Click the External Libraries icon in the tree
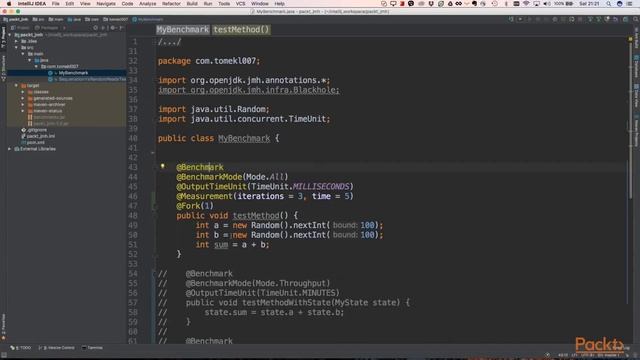Image resolution: width=640 pixels, height=360 pixels. pos(17,149)
